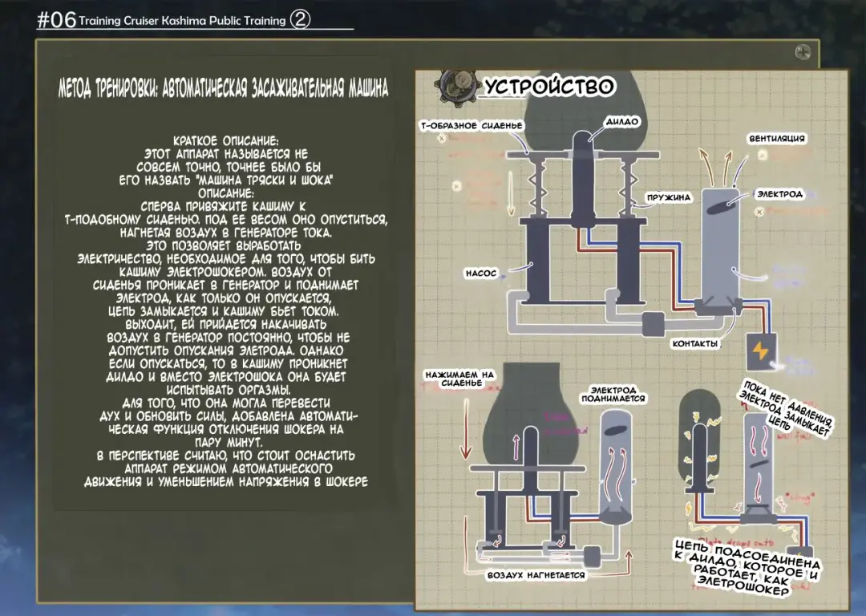This screenshot has height=616, width=866.
Task: Click the МЕТОД ТРЕНИРОВКИ heading on left panel
Action: (223, 88)
